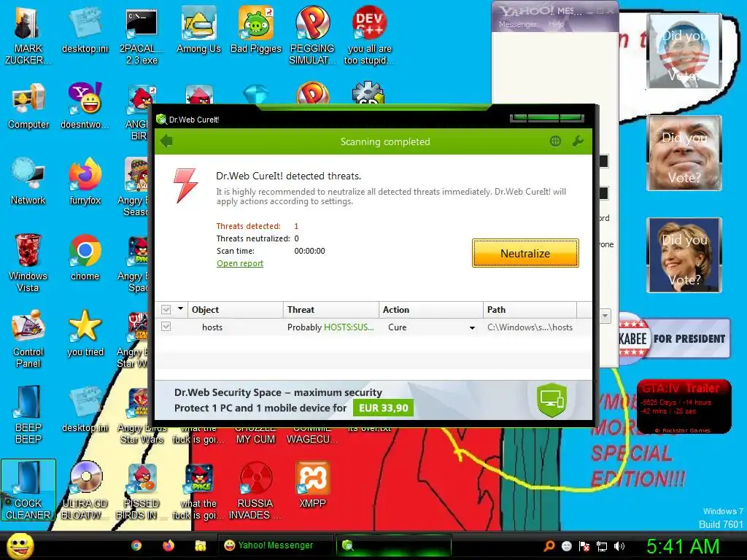
Task: Click Firefox in the taskbar
Action: coord(169,545)
